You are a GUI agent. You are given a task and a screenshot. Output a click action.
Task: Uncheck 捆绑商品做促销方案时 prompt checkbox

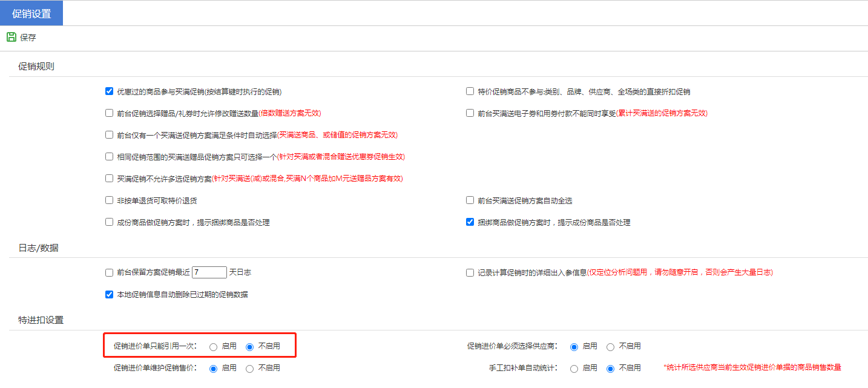click(470, 222)
